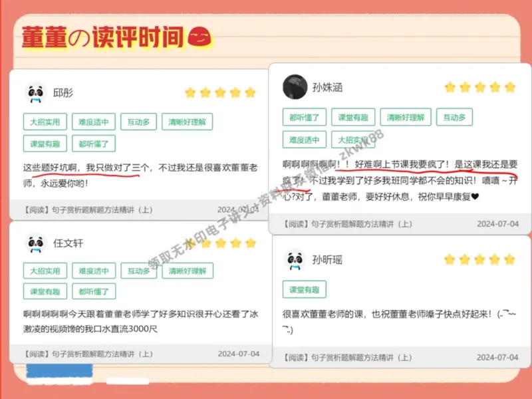Click the 2024-07-04 date on 孙姝涵's review

click(497, 224)
